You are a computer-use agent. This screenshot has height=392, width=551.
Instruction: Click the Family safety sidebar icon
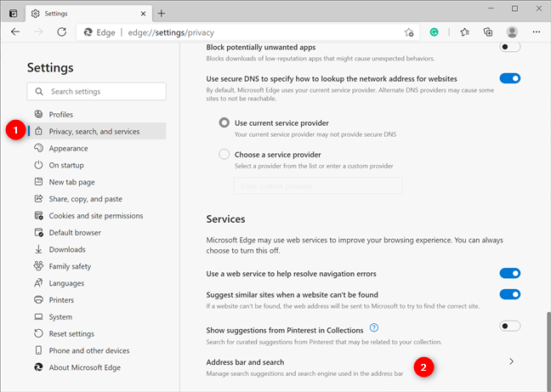38,266
